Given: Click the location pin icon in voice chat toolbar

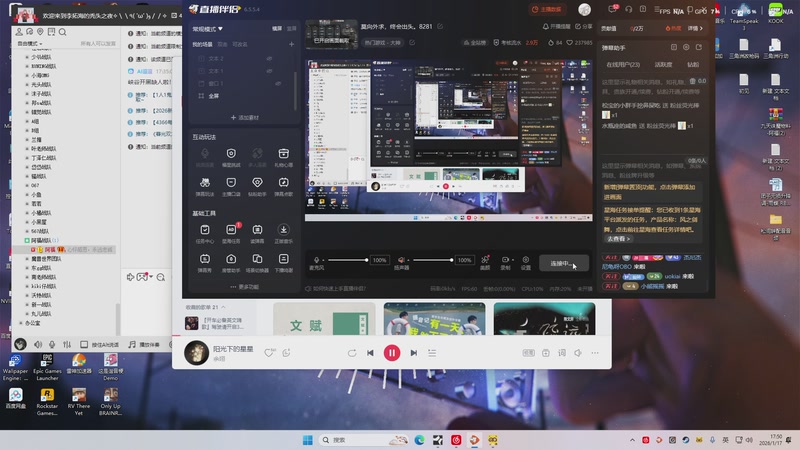Looking at the screenshot, I should (40, 32).
